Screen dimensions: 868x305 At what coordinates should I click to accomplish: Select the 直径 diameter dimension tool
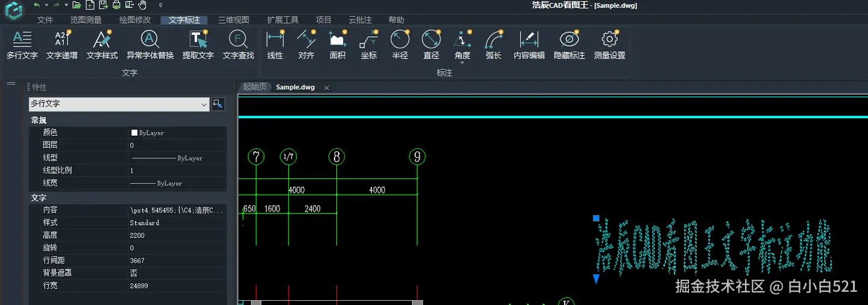(x=431, y=46)
